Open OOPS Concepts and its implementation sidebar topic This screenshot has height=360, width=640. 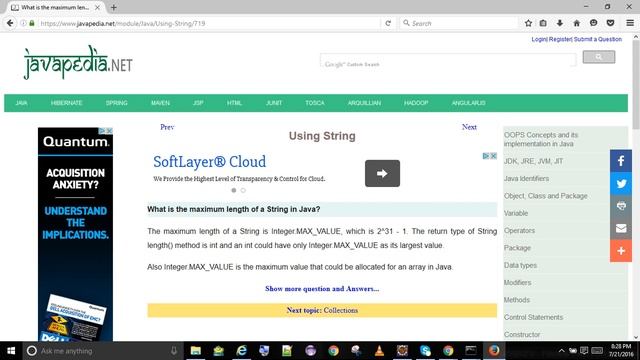pyautogui.click(x=541, y=139)
